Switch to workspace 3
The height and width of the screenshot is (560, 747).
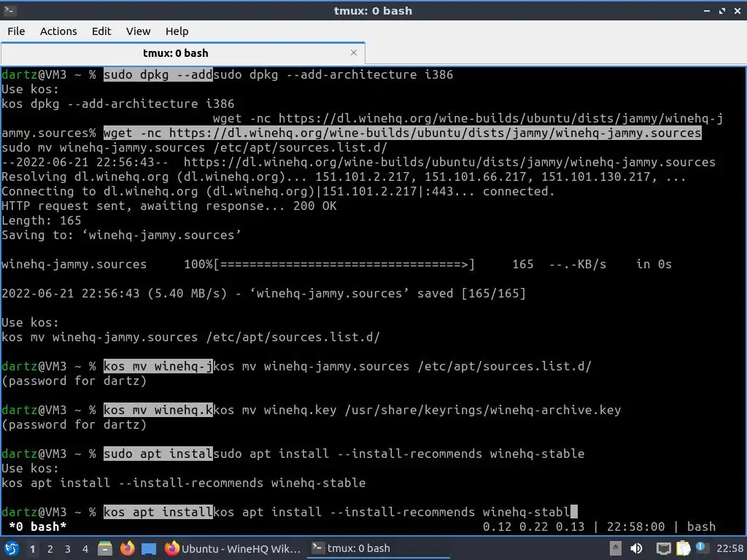(x=67, y=549)
